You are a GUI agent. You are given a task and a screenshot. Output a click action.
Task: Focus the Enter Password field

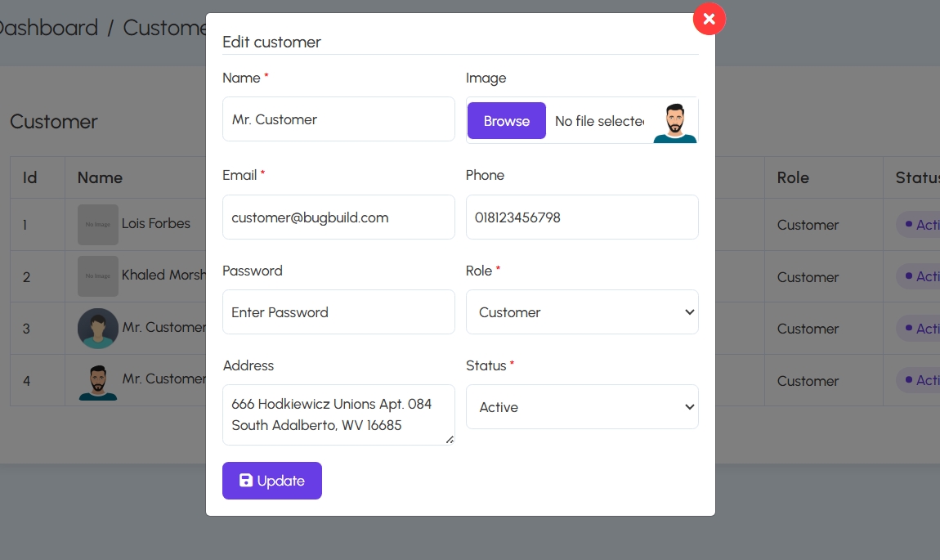click(x=338, y=311)
